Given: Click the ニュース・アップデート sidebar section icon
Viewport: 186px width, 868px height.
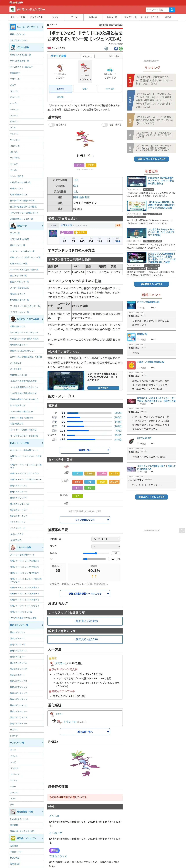Looking at the screenshot, I should coord(13,27).
